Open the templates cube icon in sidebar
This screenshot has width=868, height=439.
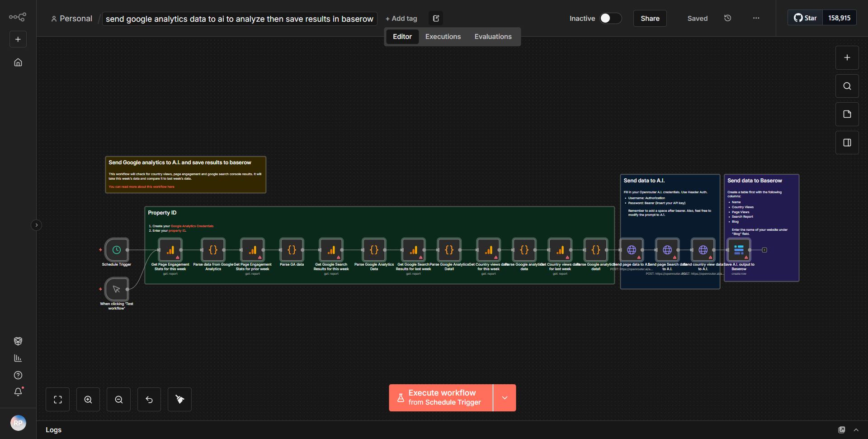coord(18,341)
